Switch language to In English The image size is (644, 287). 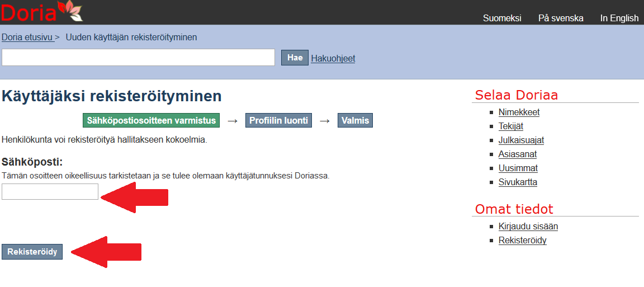coord(619,18)
